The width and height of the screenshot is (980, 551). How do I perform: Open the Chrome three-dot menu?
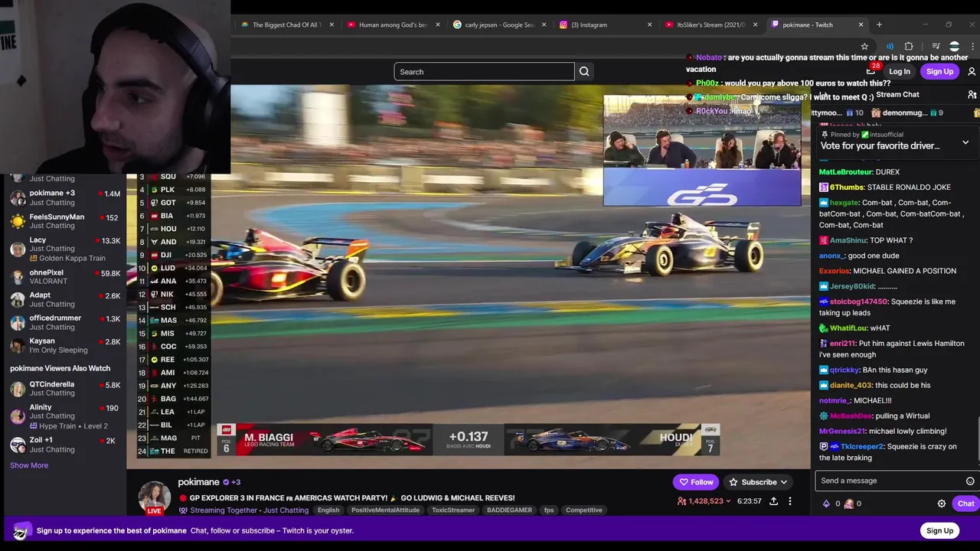click(972, 46)
